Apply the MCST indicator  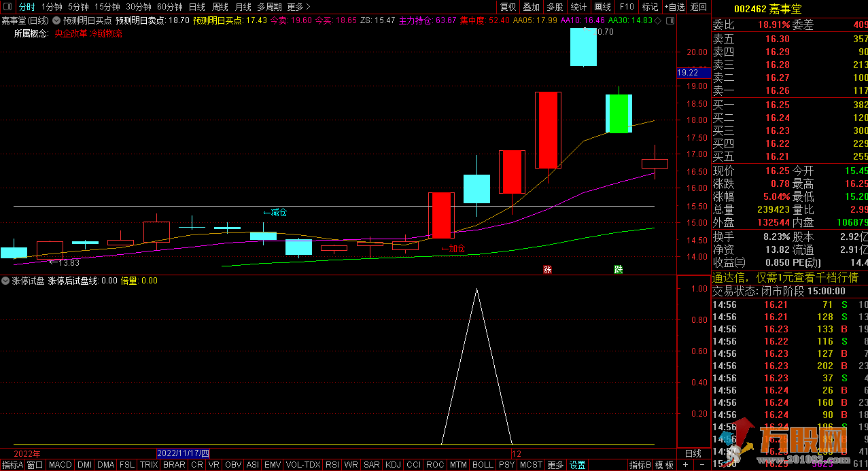click(x=531, y=465)
